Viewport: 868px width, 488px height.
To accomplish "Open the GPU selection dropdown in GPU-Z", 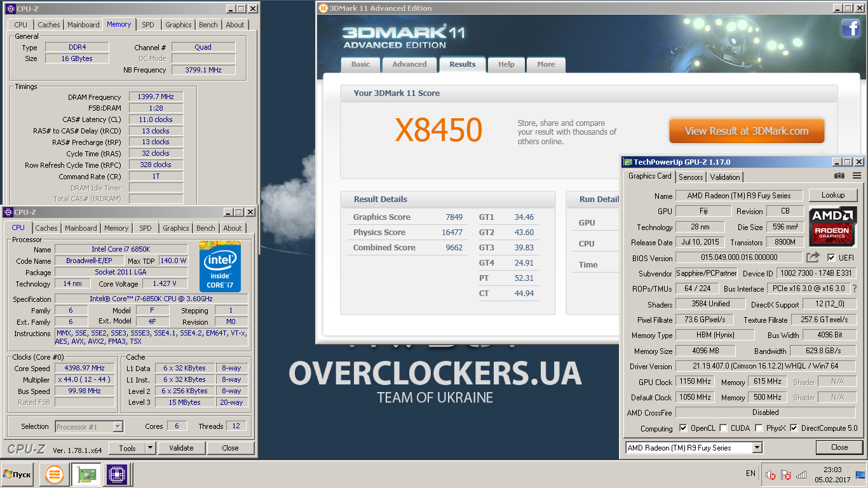I will pos(694,448).
